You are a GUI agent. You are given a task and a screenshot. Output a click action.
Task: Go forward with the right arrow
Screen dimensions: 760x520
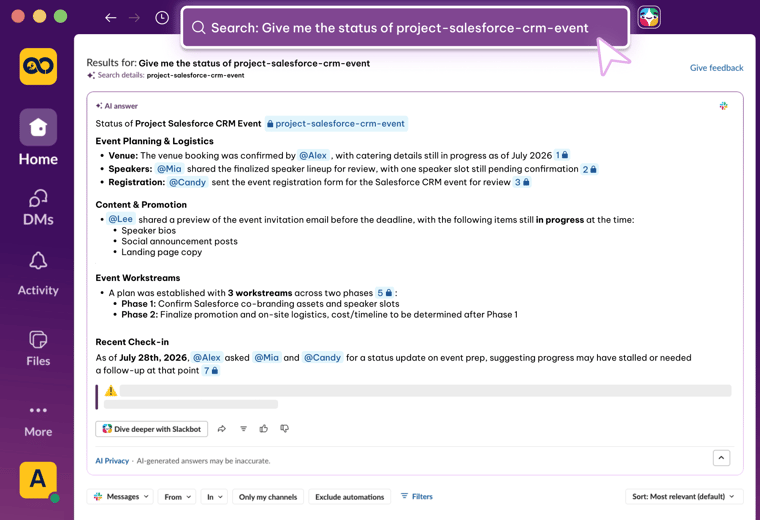tap(134, 18)
